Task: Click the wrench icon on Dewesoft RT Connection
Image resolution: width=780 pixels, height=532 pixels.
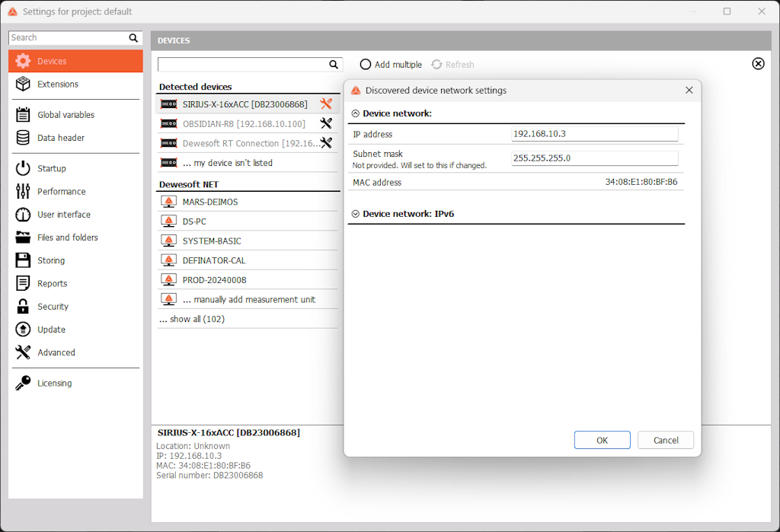Action: tap(325, 142)
